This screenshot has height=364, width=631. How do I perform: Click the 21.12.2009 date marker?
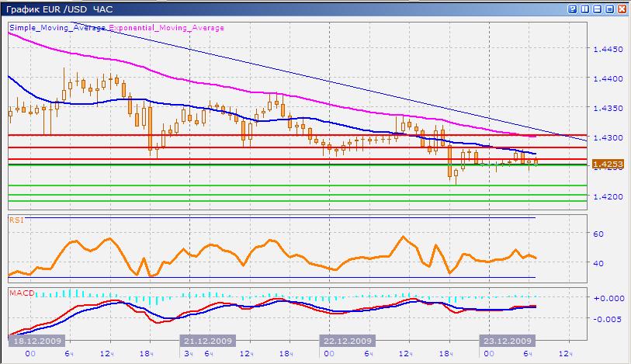[207, 341]
